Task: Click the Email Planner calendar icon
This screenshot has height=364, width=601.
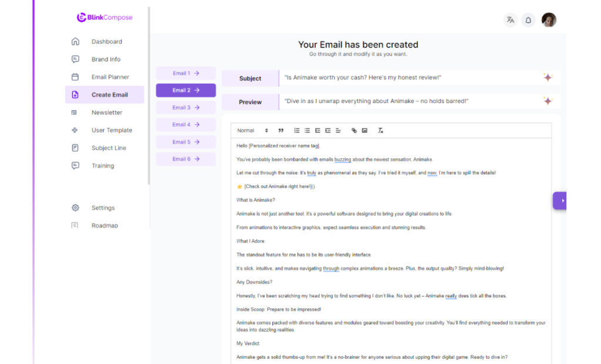Action: [75, 77]
